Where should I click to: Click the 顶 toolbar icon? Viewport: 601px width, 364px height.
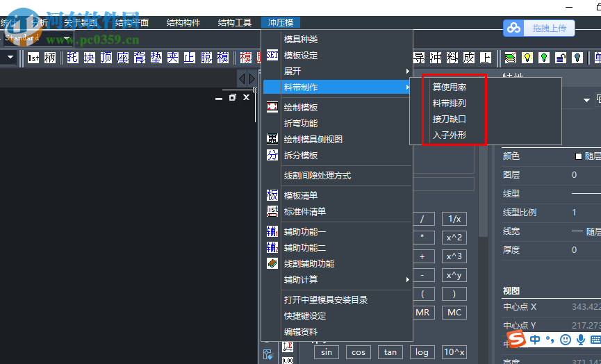click(x=106, y=58)
